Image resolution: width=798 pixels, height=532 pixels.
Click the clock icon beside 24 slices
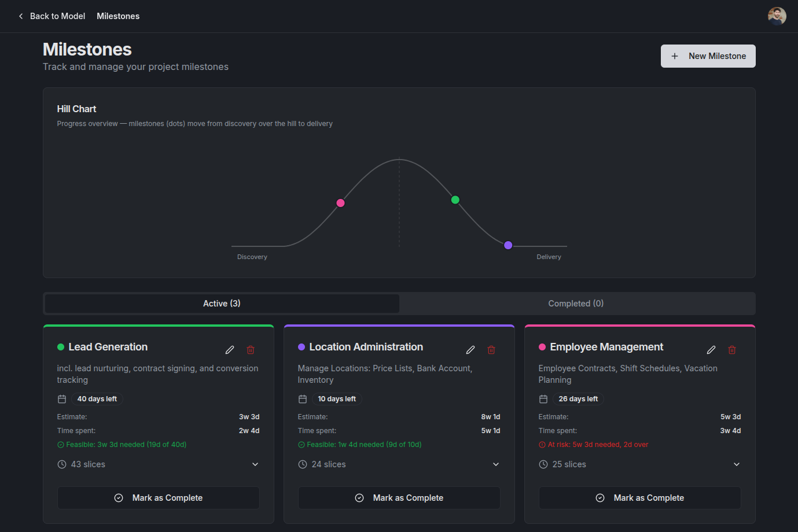click(x=303, y=464)
